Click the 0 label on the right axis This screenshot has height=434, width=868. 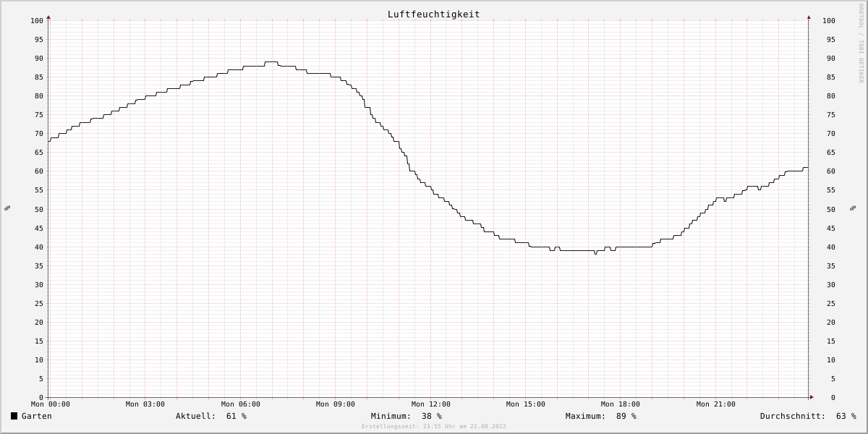pyautogui.click(x=833, y=397)
